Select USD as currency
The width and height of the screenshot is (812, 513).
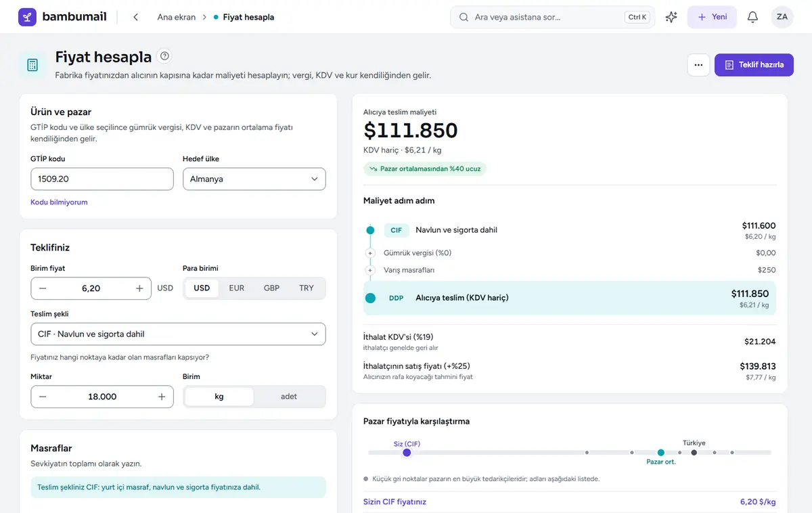tap(202, 288)
